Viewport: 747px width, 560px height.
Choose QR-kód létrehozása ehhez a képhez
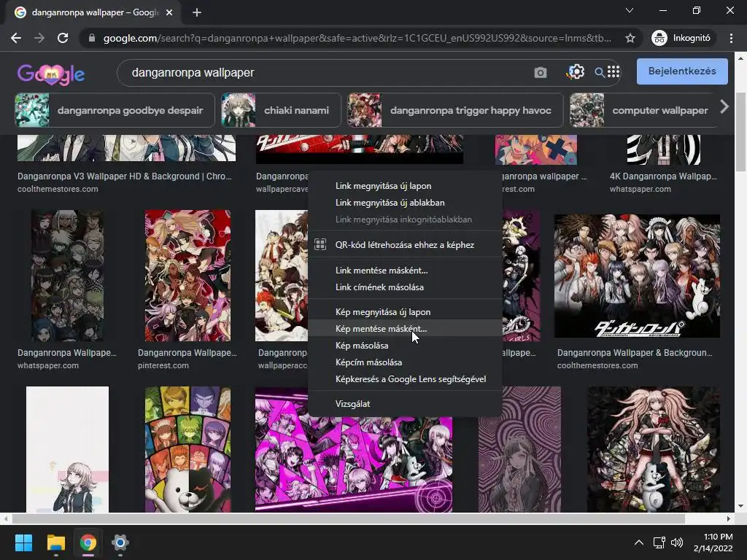point(406,245)
